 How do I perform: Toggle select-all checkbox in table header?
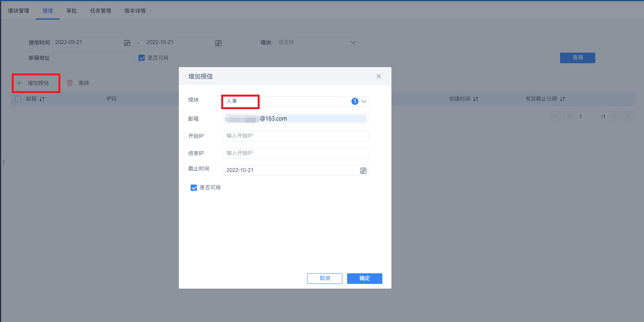(18, 99)
